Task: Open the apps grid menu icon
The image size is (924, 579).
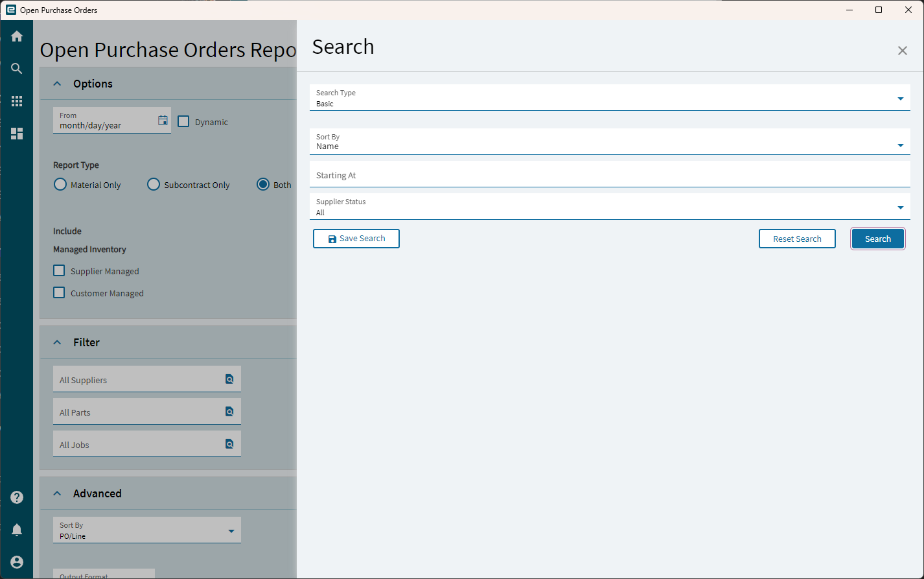Action: 17,101
